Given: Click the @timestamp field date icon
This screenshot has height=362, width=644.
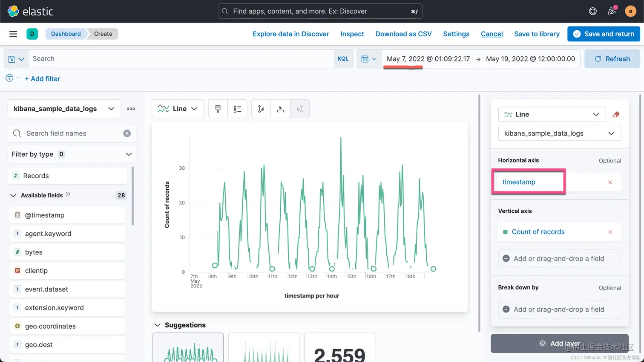Looking at the screenshot, I should tap(17, 215).
